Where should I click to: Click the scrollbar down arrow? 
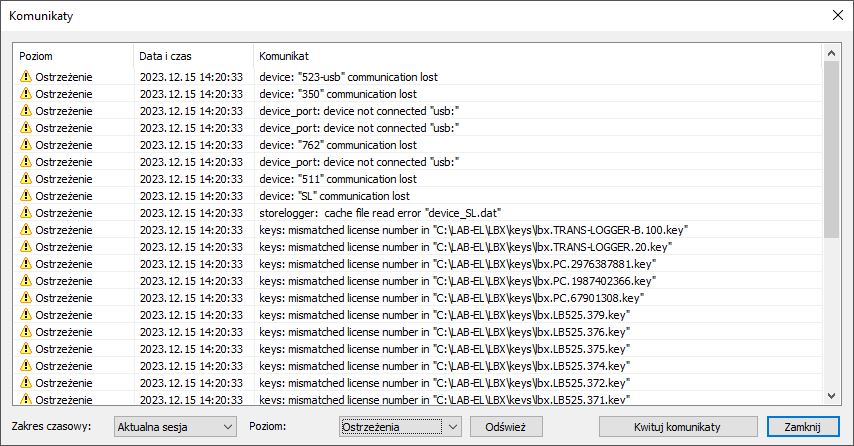pos(831,396)
